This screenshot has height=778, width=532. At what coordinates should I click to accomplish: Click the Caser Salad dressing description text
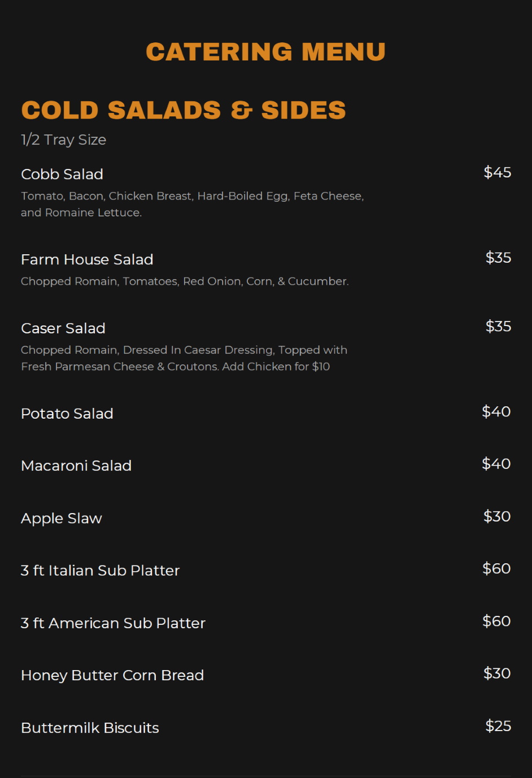(184, 358)
